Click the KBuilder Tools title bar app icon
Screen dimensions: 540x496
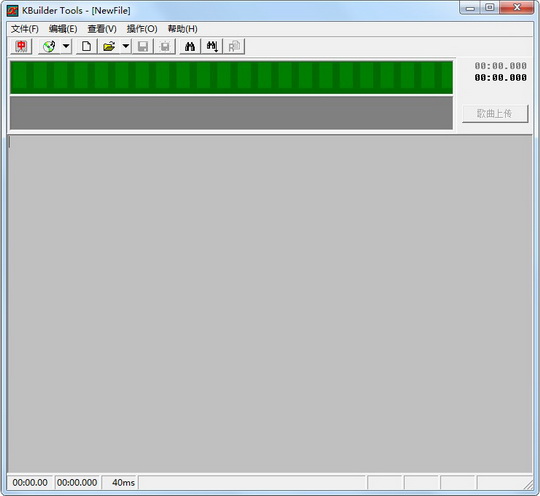click(12, 11)
